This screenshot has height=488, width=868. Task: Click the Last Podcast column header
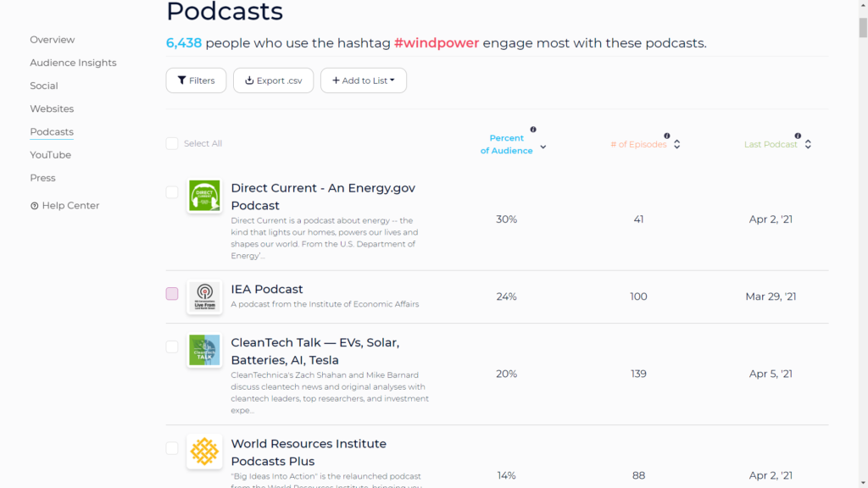coord(771,144)
